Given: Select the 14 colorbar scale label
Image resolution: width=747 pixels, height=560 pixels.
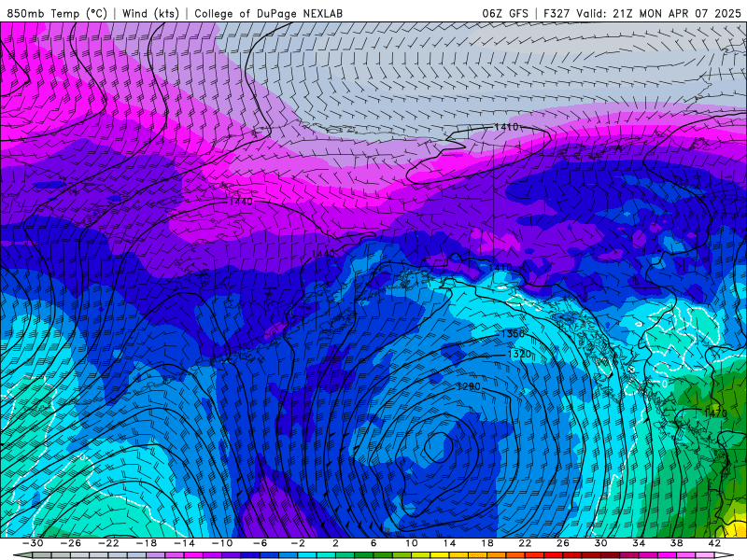Looking at the screenshot, I should [x=449, y=543].
